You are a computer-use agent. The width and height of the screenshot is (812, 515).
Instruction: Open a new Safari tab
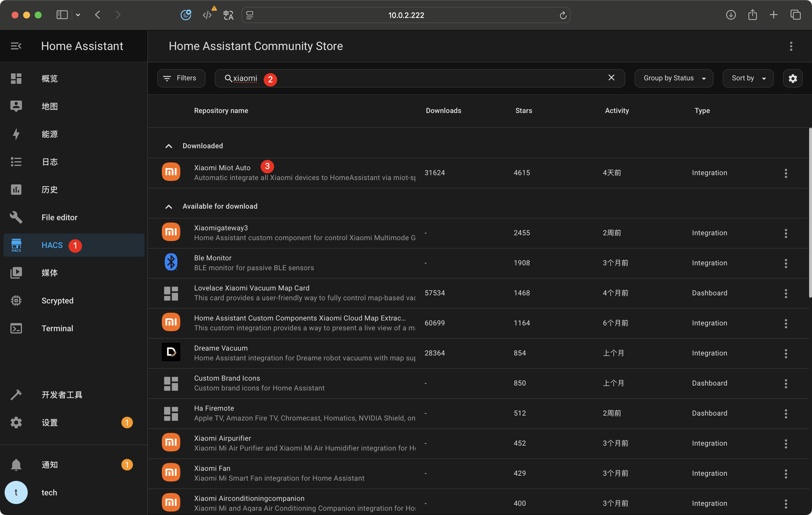774,15
